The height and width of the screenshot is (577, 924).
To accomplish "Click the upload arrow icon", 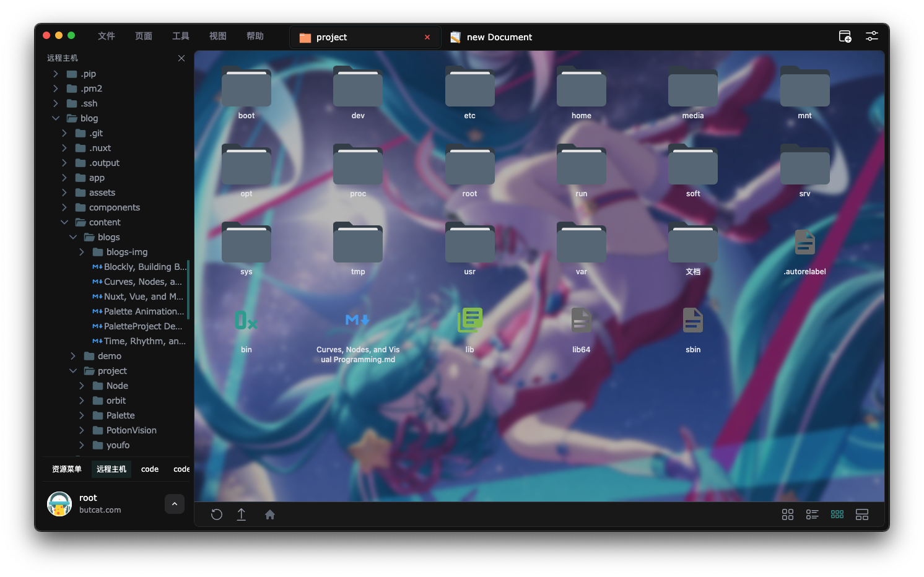I will 242,514.
